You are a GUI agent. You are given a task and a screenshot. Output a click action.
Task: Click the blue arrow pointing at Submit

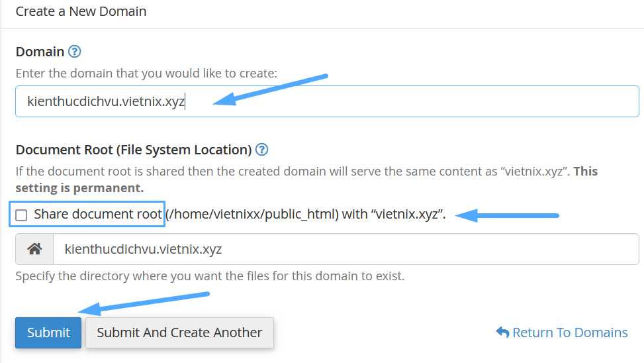pyautogui.click(x=144, y=303)
